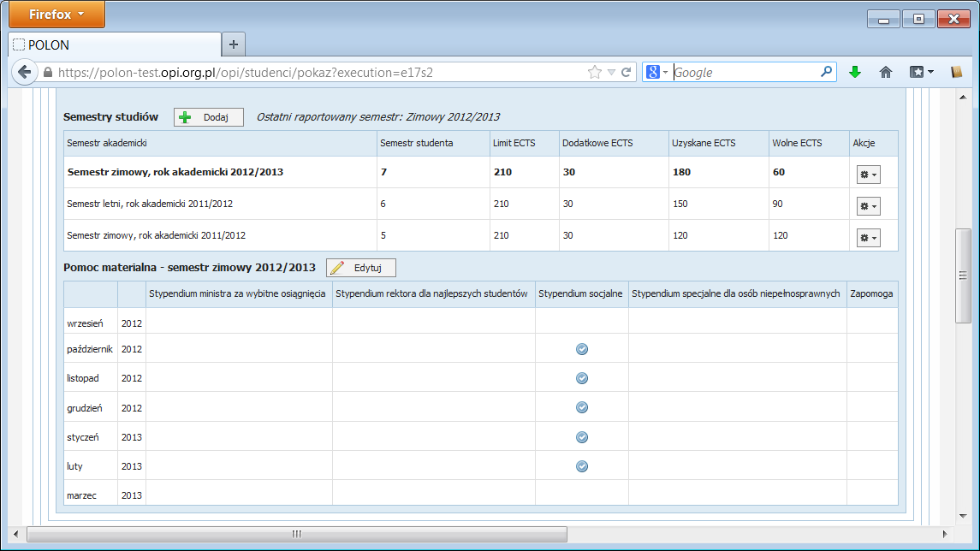Click the Dodaj button to add semester

(209, 117)
